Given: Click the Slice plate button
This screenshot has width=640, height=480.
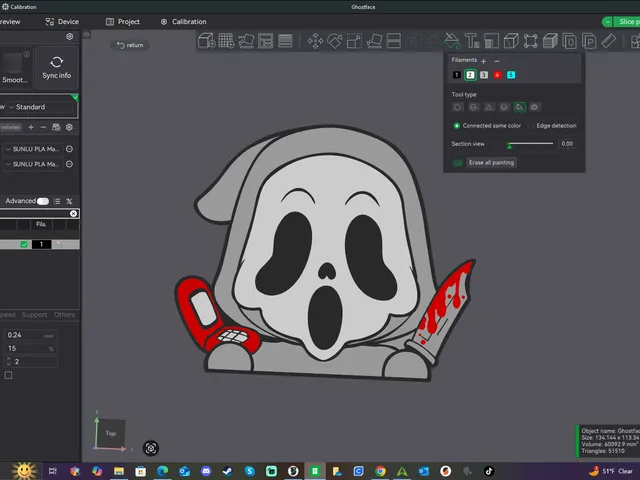Looking at the screenshot, I should click(x=627, y=22).
